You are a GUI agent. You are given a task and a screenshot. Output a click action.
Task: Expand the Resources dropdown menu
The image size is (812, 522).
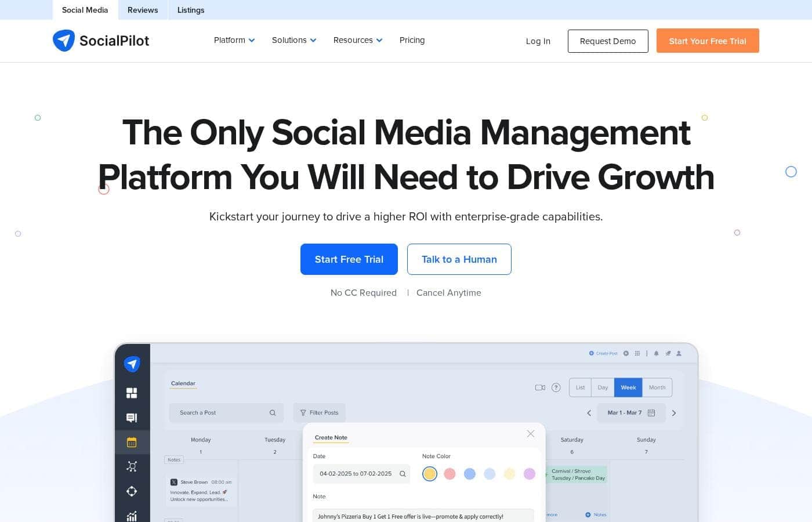coord(358,40)
